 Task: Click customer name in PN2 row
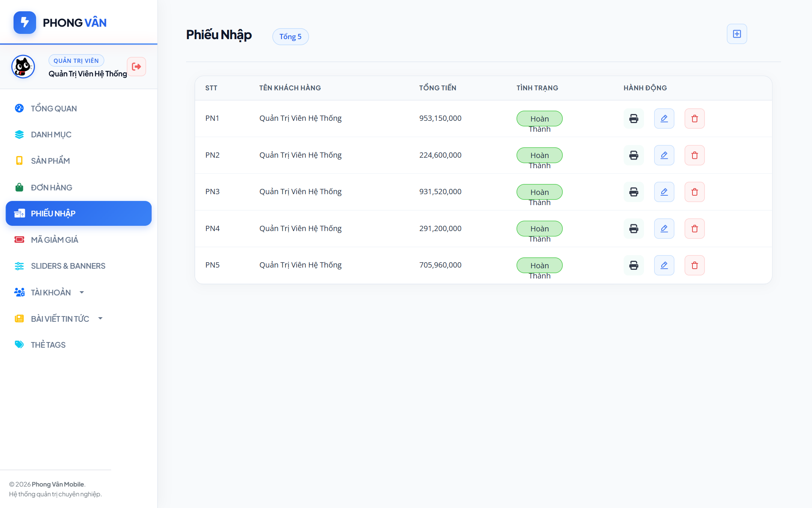click(x=300, y=155)
